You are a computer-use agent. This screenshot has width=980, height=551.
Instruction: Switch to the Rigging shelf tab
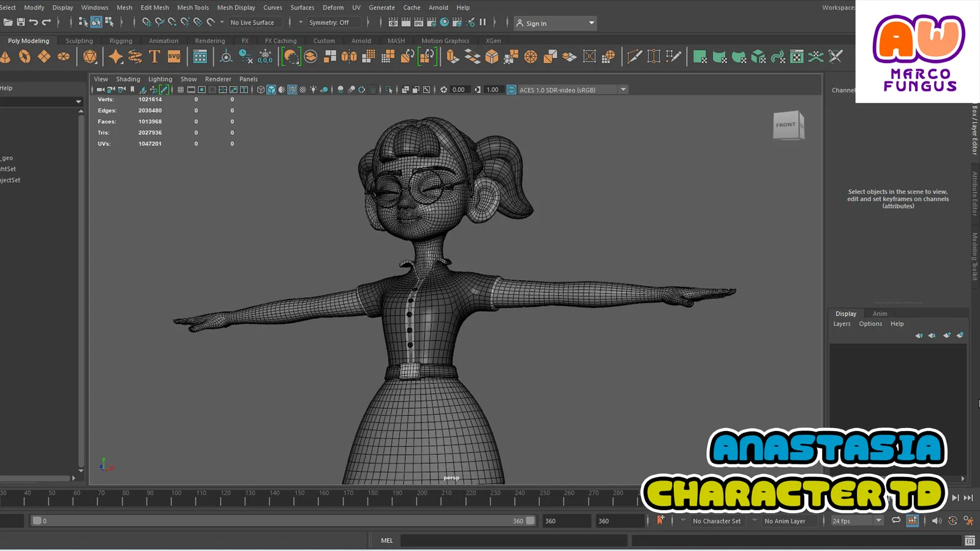(121, 40)
